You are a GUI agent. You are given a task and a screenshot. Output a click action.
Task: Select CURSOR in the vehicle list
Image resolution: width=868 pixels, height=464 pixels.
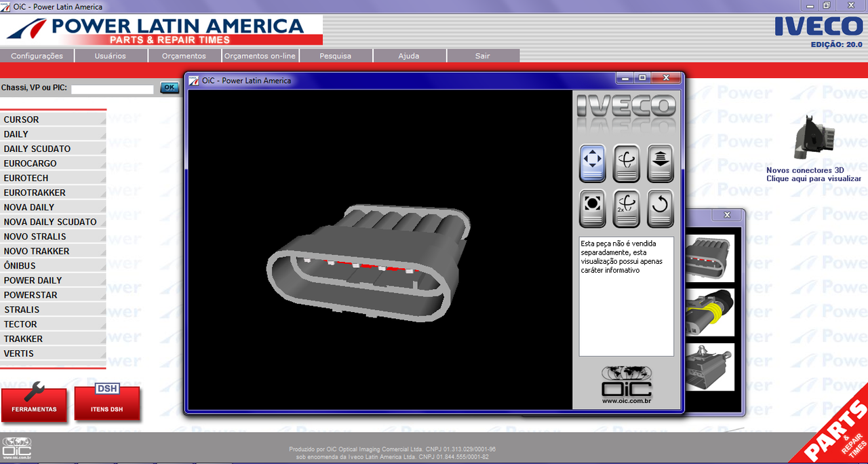54,119
